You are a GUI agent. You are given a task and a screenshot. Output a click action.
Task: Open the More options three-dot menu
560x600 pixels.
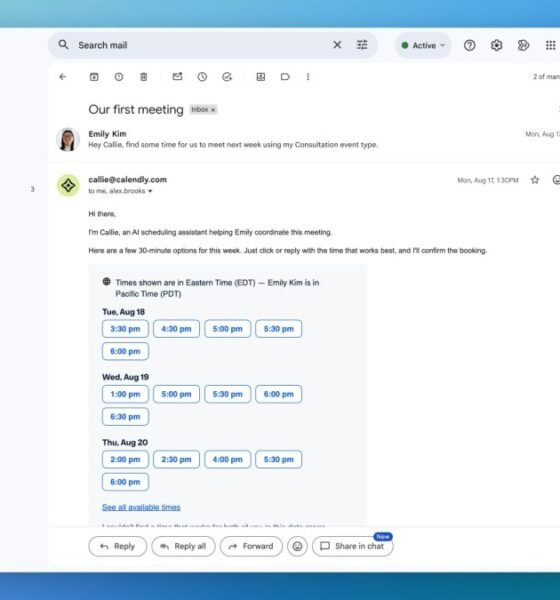tap(308, 77)
